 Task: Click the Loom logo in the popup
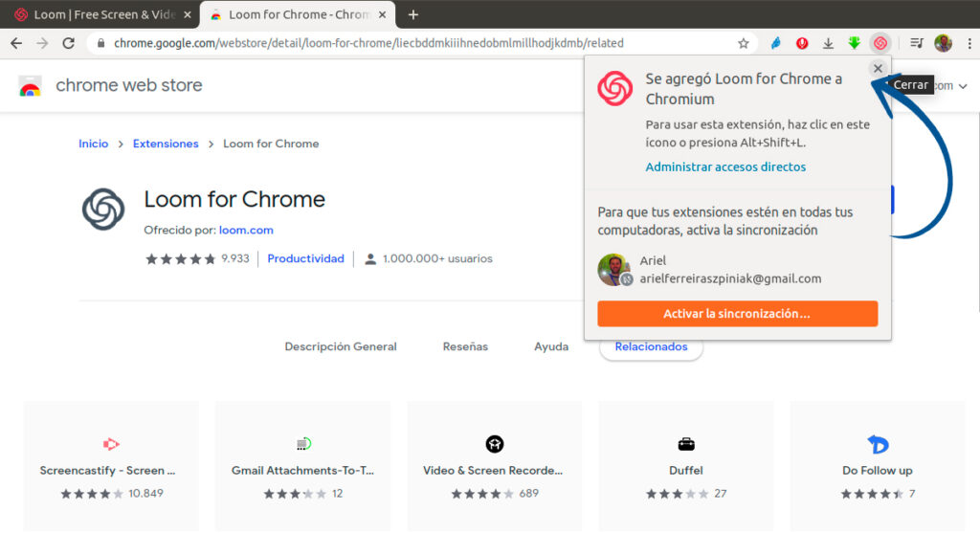coord(615,88)
